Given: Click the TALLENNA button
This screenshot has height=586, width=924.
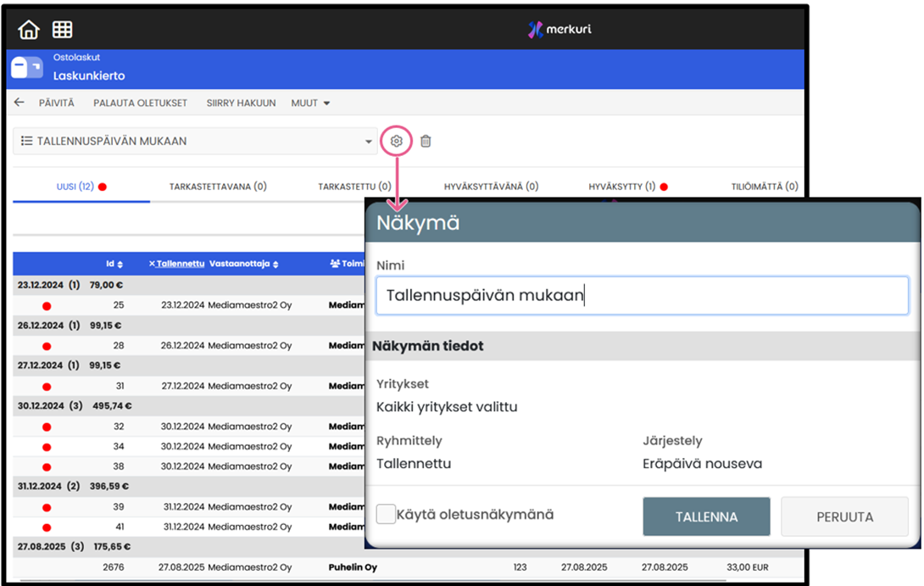Looking at the screenshot, I should (x=705, y=516).
